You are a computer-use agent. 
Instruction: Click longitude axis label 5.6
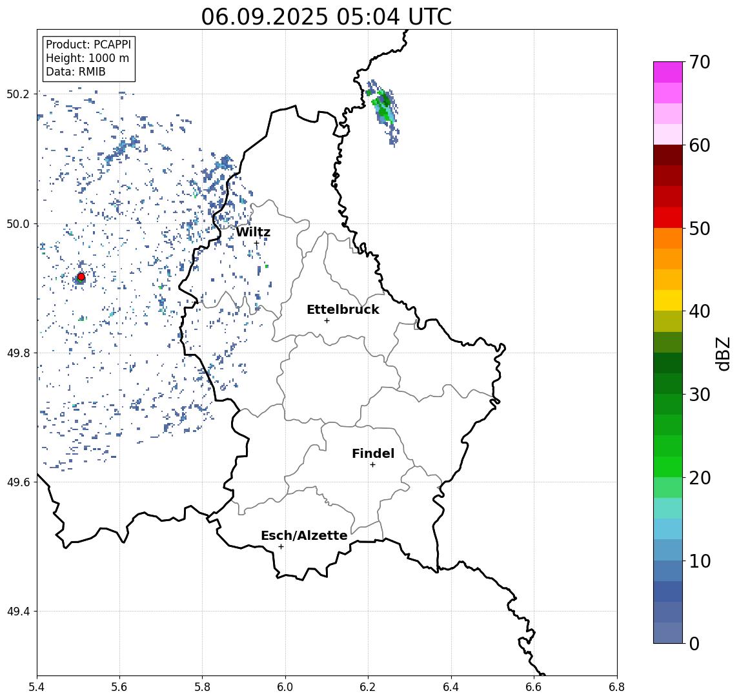pos(119,687)
